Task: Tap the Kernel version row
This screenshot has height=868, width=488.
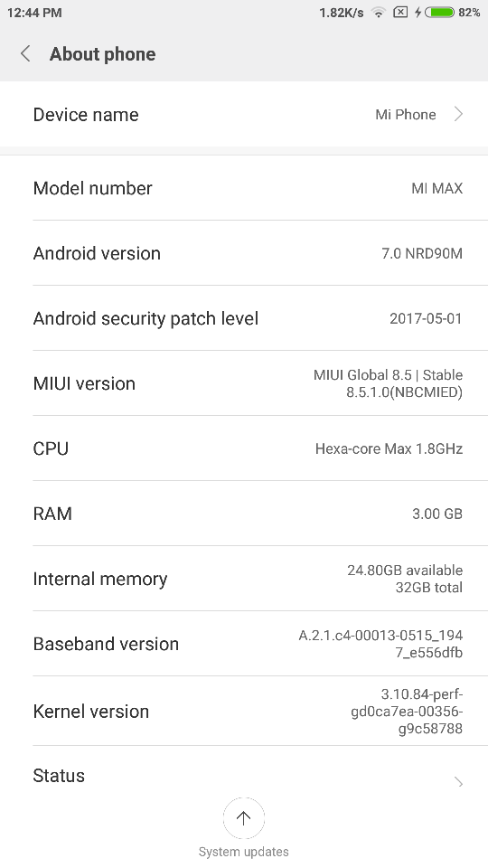Action: click(x=244, y=711)
